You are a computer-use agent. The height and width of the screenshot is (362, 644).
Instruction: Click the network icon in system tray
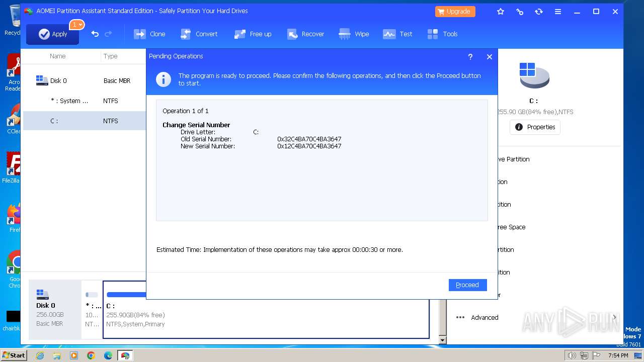pos(584,355)
